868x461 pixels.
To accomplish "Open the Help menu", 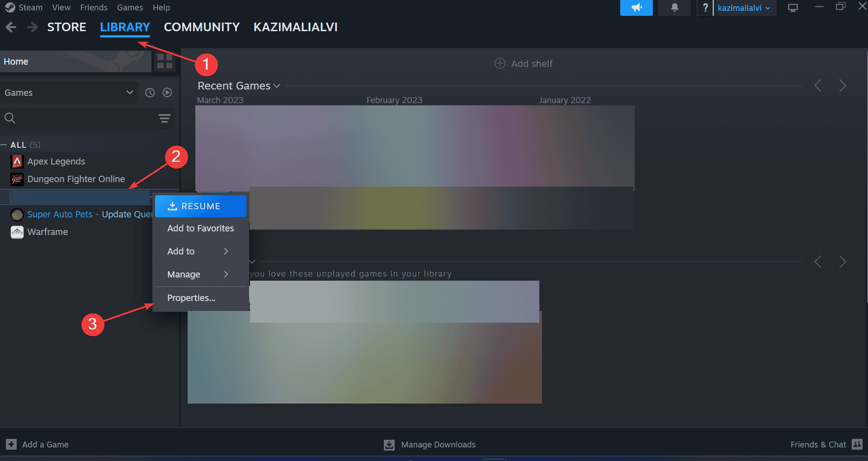I will tap(161, 8).
